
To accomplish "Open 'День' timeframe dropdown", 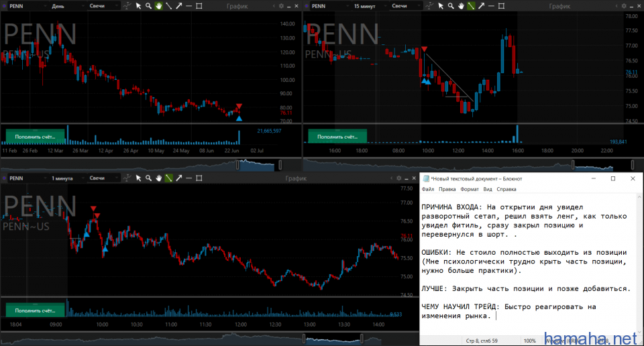I will pos(67,6).
